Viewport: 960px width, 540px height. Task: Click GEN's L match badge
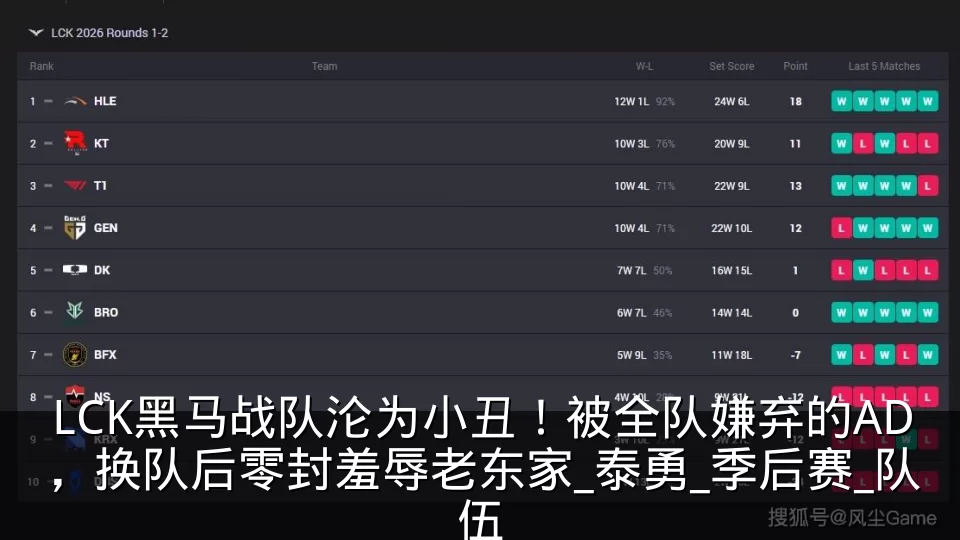841,228
